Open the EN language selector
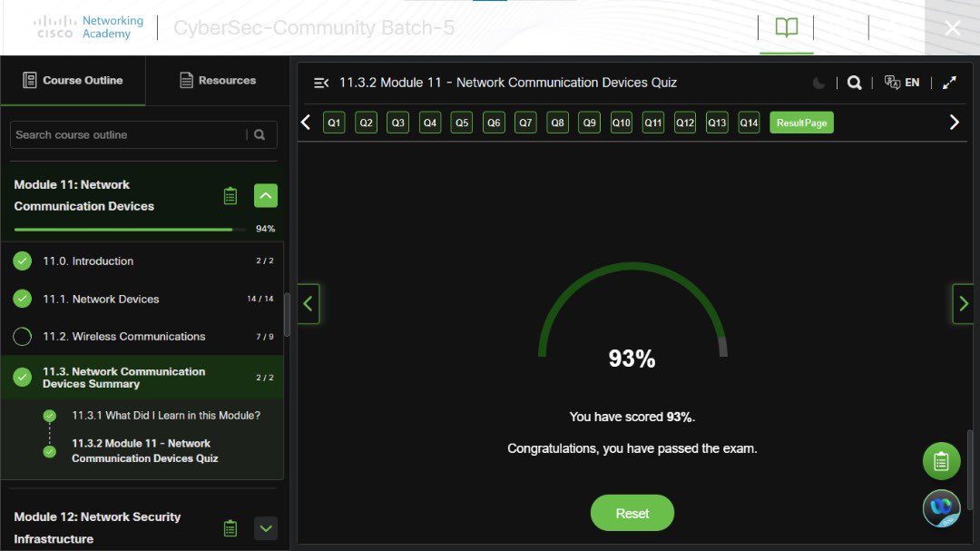 (x=902, y=83)
